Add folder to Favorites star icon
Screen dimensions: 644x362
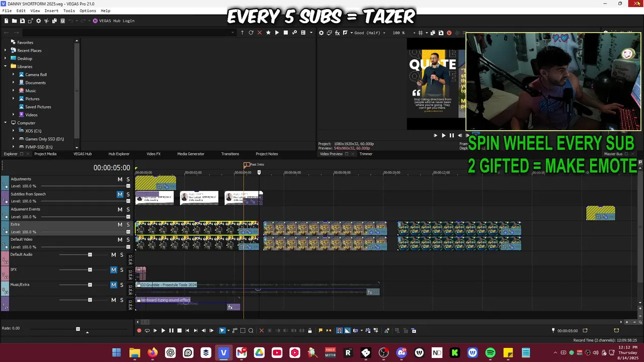(x=268, y=33)
